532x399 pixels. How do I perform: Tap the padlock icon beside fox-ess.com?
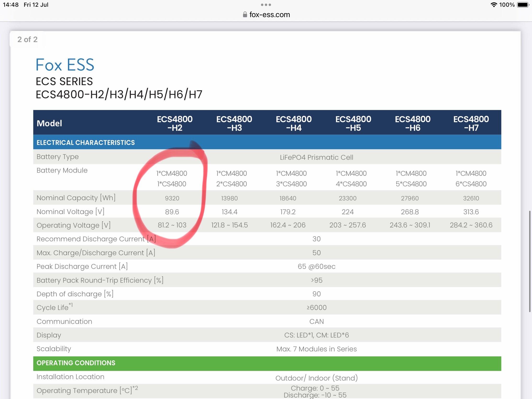pos(245,15)
